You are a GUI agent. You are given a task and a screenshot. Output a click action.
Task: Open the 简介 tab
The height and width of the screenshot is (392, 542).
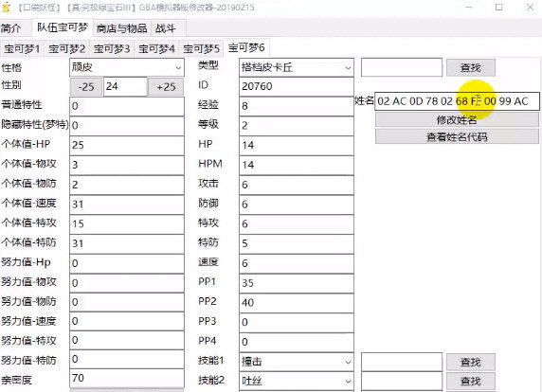click(x=11, y=28)
